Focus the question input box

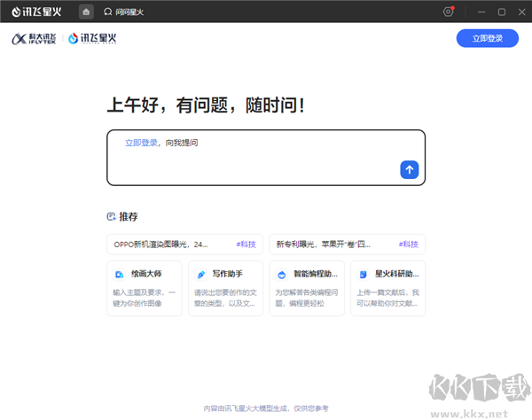[266, 158]
